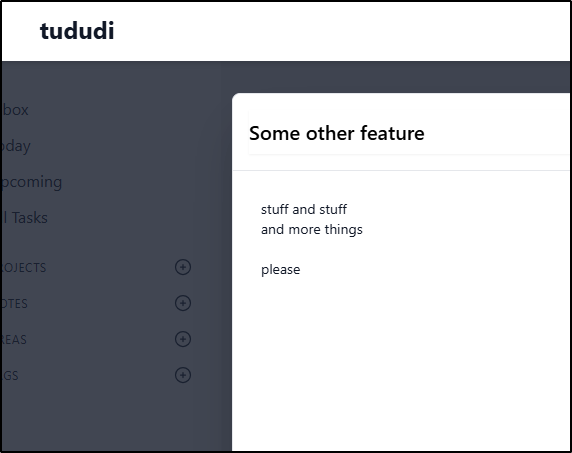Image resolution: width=572 pixels, height=453 pixels.
Task: Open the AREAS section heading
Action: coord(14,340)
